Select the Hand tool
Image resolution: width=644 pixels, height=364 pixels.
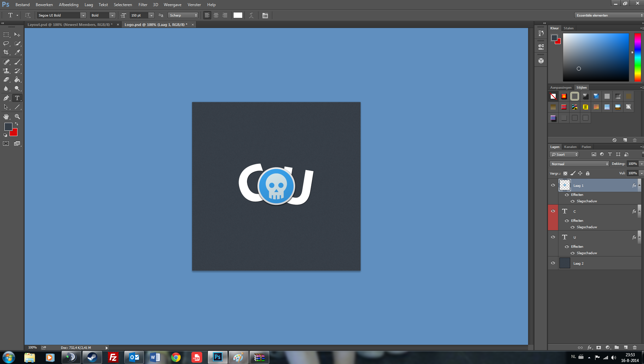(x=6, y=117)
